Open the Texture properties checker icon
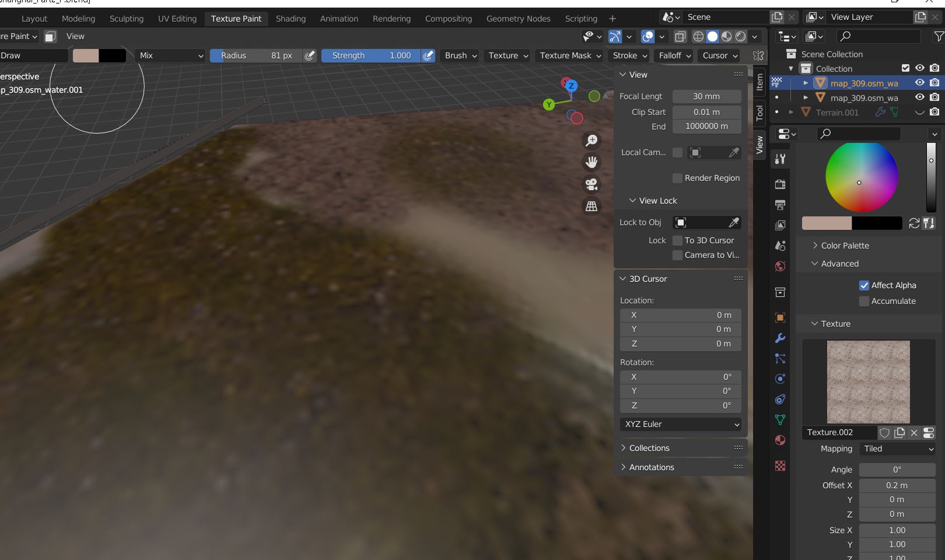 coord(780,466)
